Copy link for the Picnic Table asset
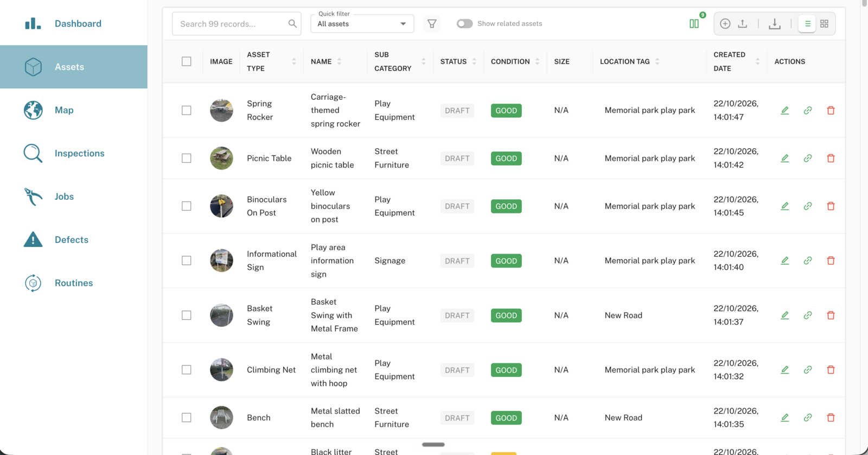The image size is (868, 455). click(x=808, y=158)
